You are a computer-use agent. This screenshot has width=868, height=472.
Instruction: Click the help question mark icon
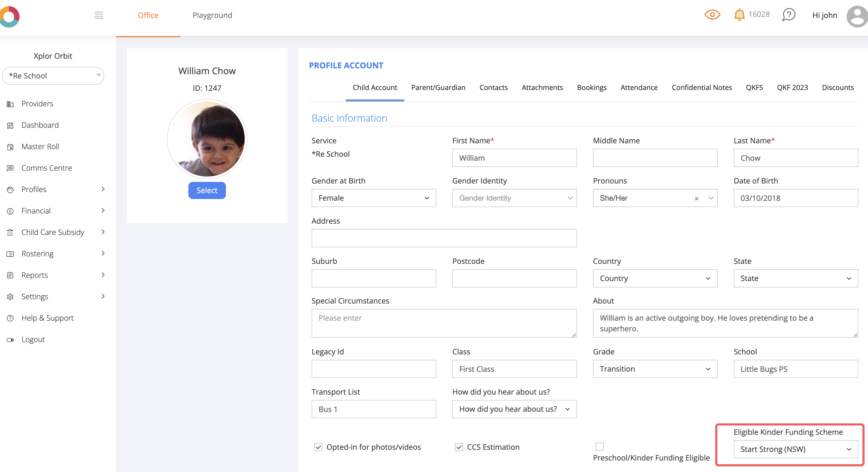tap(788, 14)
